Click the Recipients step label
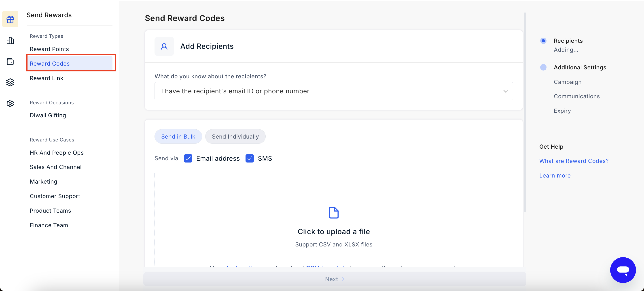 (x=568, y=41)
